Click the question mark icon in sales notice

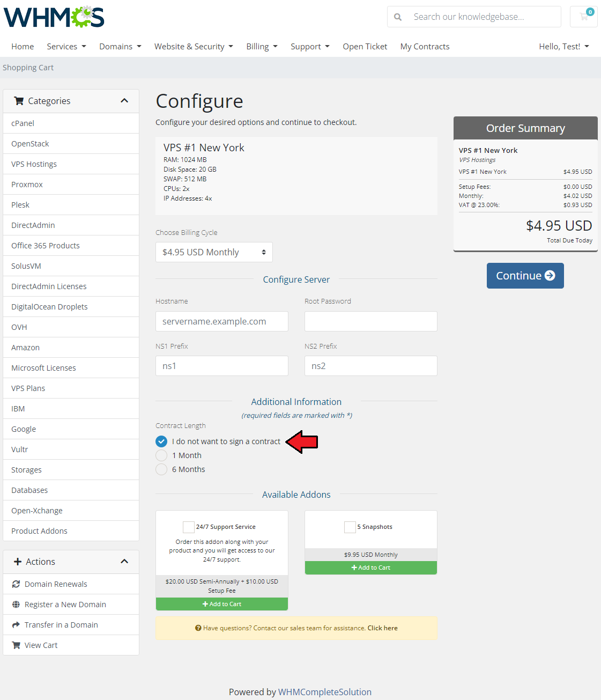(198, 628)
